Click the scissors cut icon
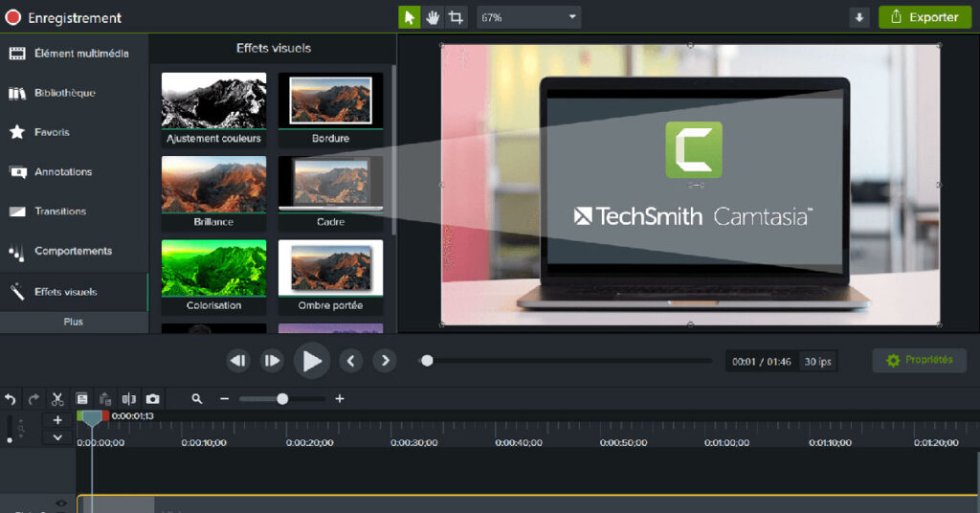 (x=57, y=399)
